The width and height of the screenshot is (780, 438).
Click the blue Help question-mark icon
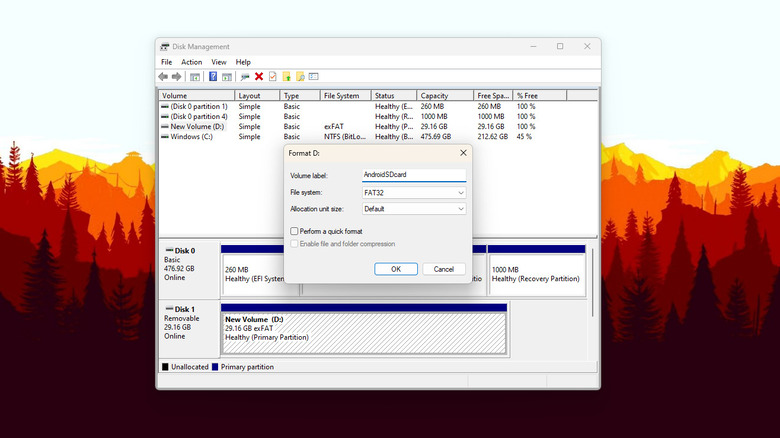pyautogui.click(x=213, y=76)
